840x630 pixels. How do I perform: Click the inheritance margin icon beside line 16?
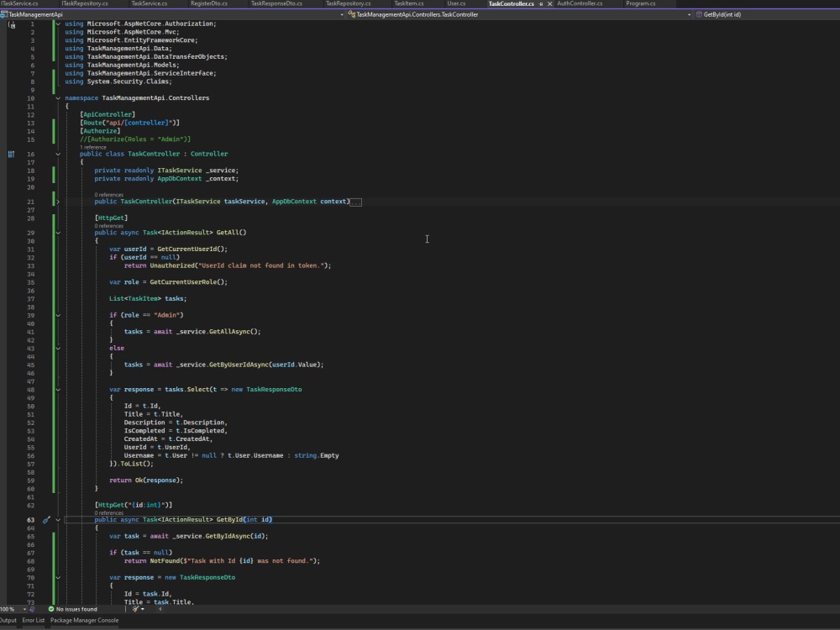coord(11,155)
